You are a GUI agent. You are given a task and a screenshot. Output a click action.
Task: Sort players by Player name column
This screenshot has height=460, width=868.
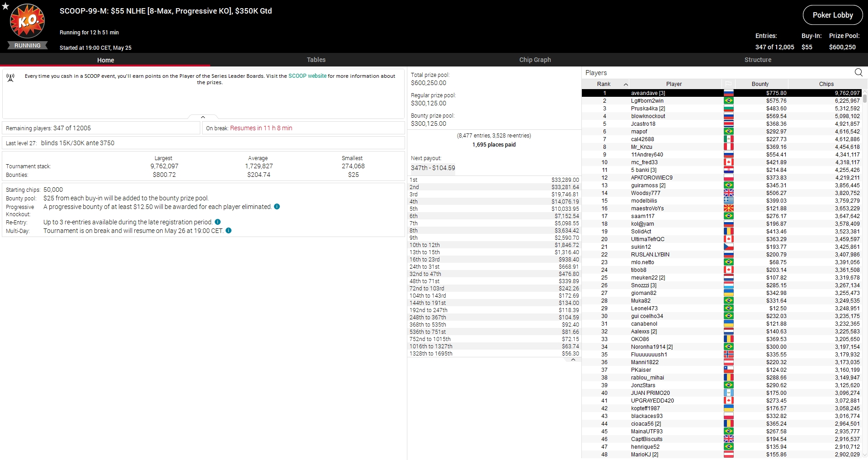click(x=674, y=84)
